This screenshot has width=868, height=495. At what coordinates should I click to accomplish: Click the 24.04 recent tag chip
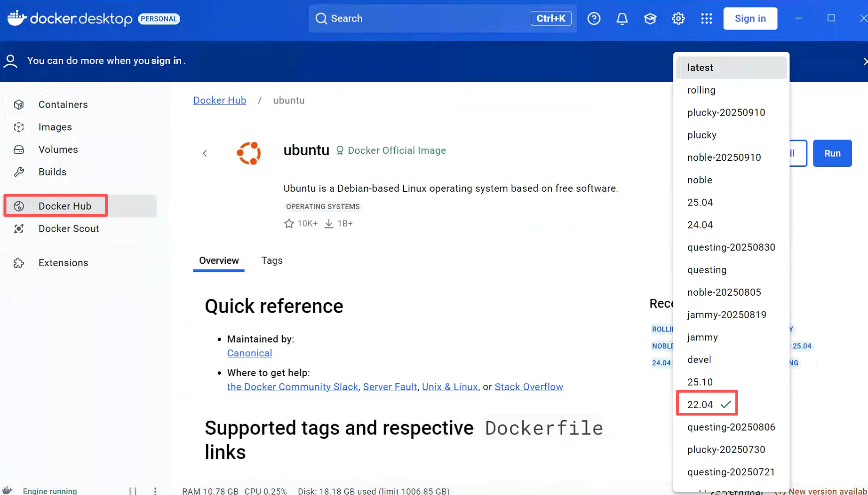(661, 363)
